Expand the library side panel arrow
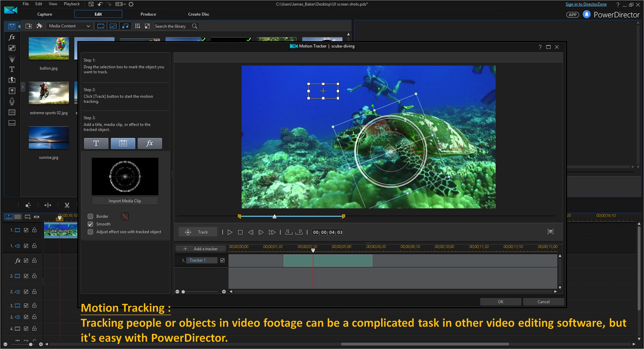 click(23, 87)
